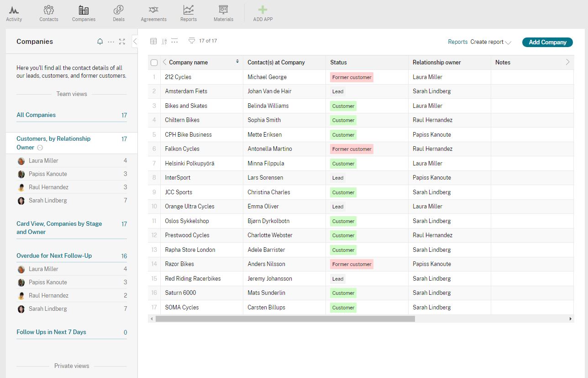The height and width of the screenshot is (378, 588).
Task: Click the fullscreen expand icon in Companies panel
Action: [x=122, y=42]
